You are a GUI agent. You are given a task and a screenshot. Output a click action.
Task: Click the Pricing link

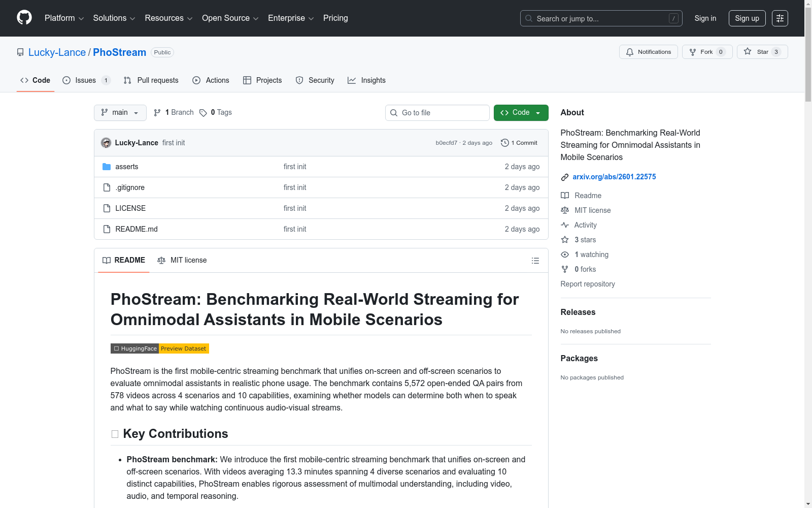pyautogui.click(x=335, y=18)
